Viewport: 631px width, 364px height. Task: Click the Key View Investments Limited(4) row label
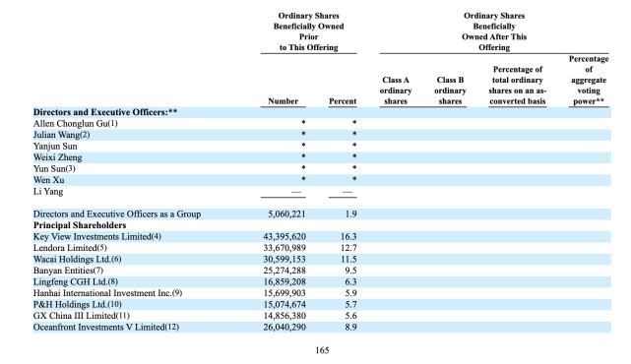click(x=97, y=236)
